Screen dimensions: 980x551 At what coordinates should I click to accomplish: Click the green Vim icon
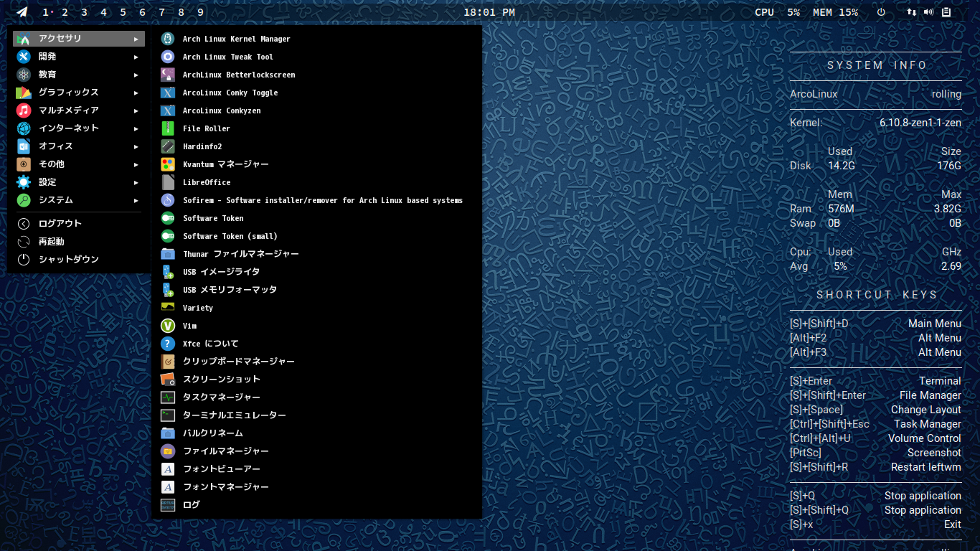pos(168,326)
